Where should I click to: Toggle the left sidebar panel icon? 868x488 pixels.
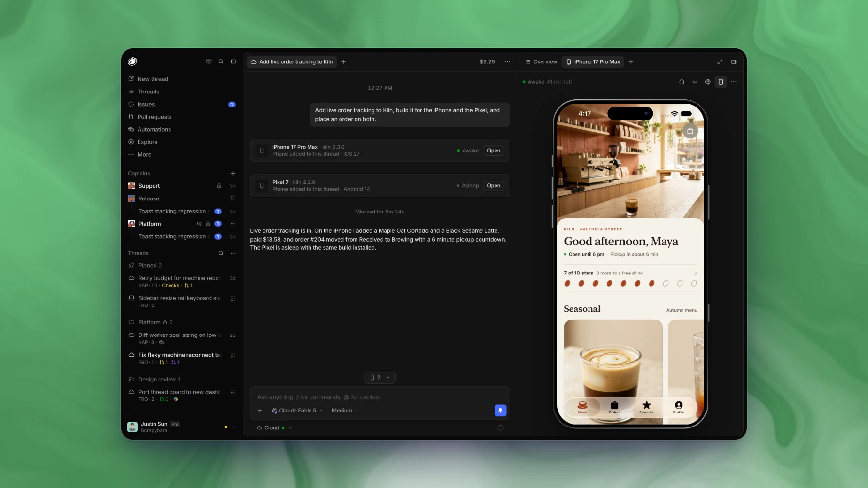(x=233, y=61)
